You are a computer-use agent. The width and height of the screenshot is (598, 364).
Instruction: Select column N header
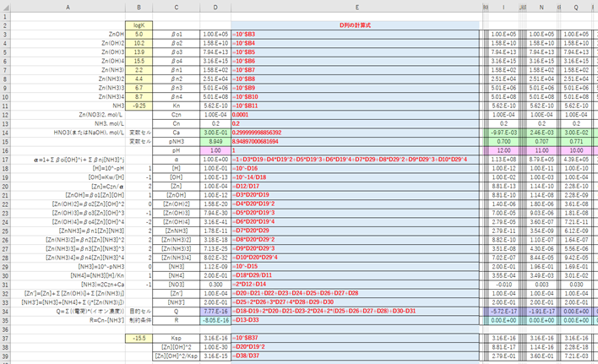click(x=541, y=8)
